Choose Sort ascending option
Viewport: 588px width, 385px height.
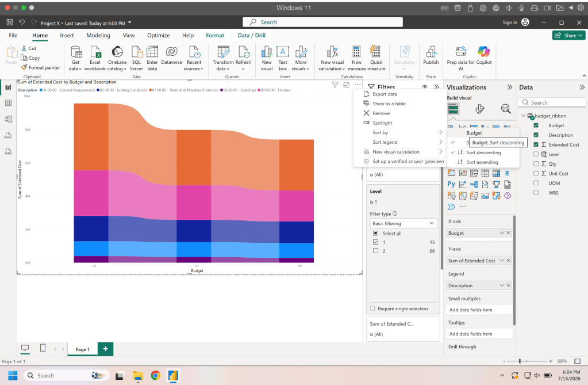(x=483, y=162)
